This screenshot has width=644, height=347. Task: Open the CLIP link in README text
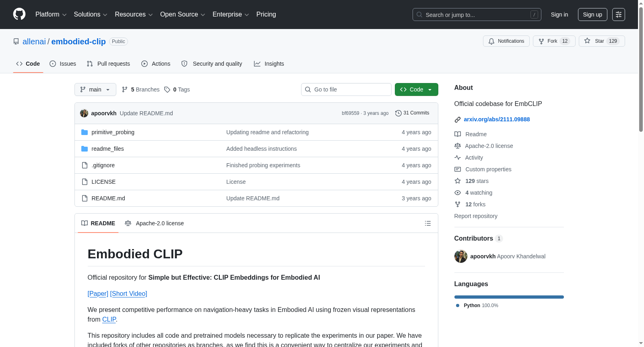(x=109, y=320)
